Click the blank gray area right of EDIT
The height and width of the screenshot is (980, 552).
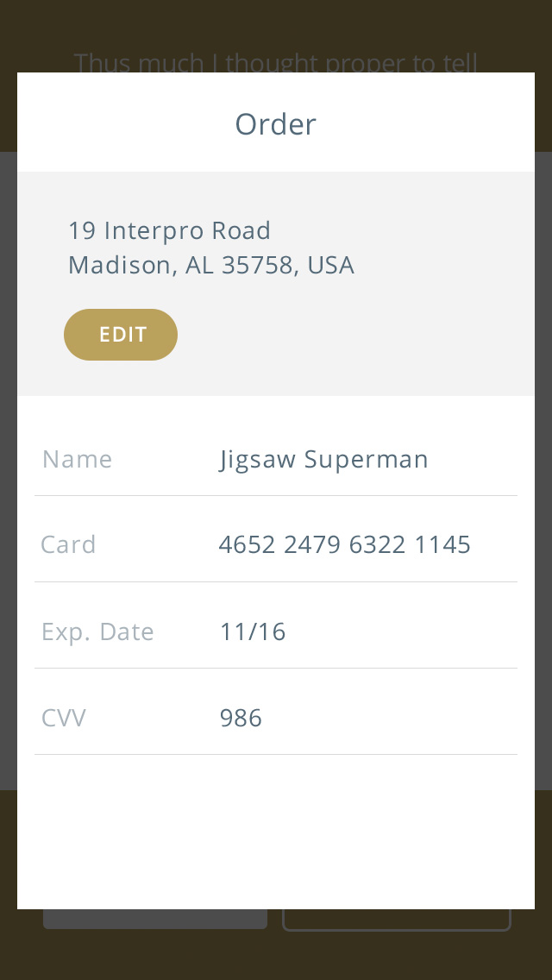click(355, 335)
